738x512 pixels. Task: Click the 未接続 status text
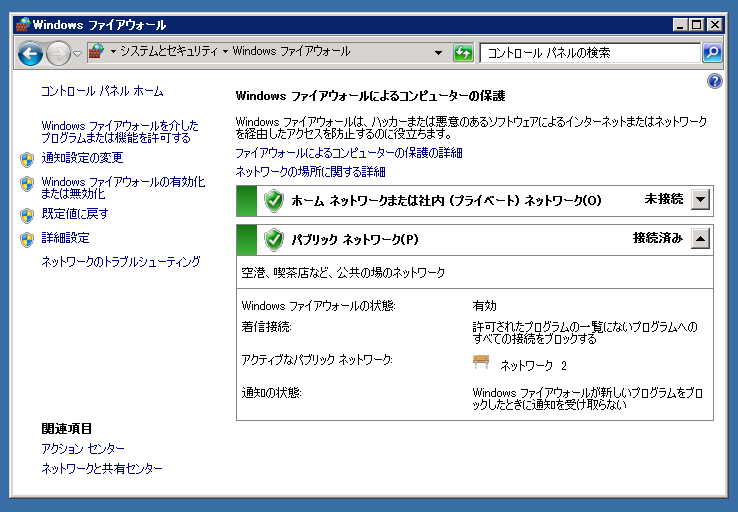click(664, 199)
